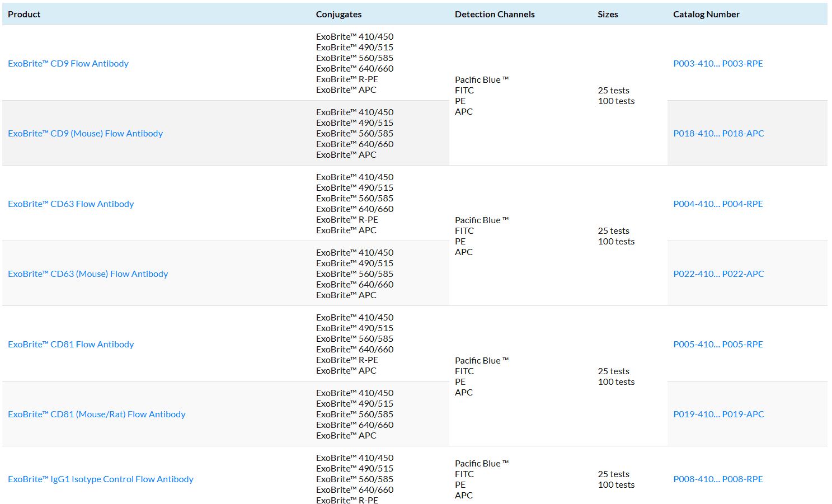Image resolution: width=832 pixels, height=504 pixels.
Task: Click the ExoBrite CD63 Flow Antibody link
Action: coord(71,204)
